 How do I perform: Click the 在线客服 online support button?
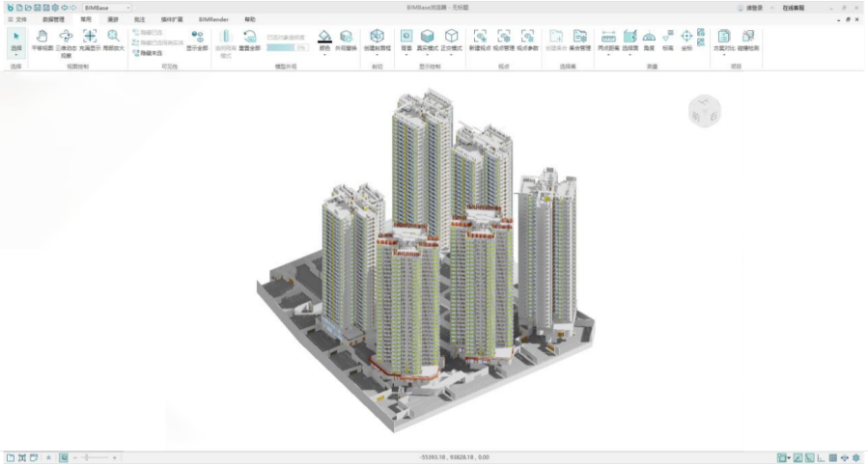[793, 8]
